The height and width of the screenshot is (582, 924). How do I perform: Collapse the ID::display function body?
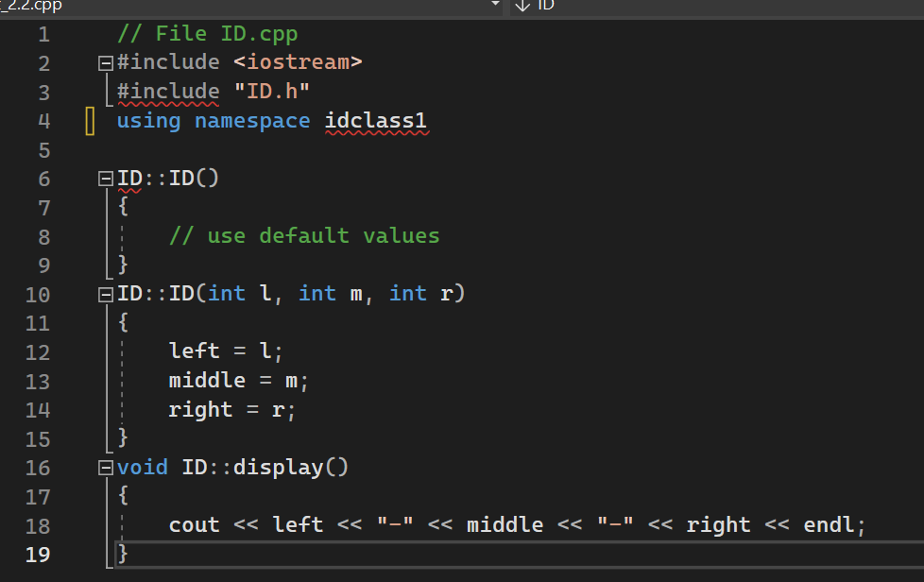pos(105,467)
